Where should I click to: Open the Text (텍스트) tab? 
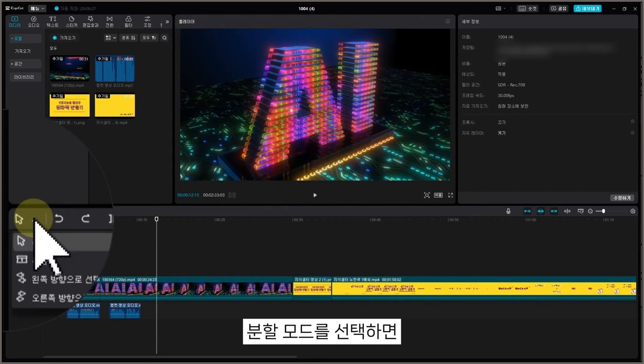[52, 21]
